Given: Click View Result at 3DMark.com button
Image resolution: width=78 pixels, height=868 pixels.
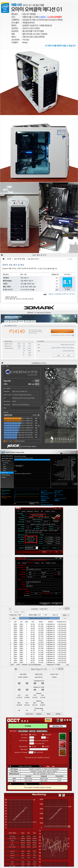Looking at the screenshot, I should coord(62,331).
